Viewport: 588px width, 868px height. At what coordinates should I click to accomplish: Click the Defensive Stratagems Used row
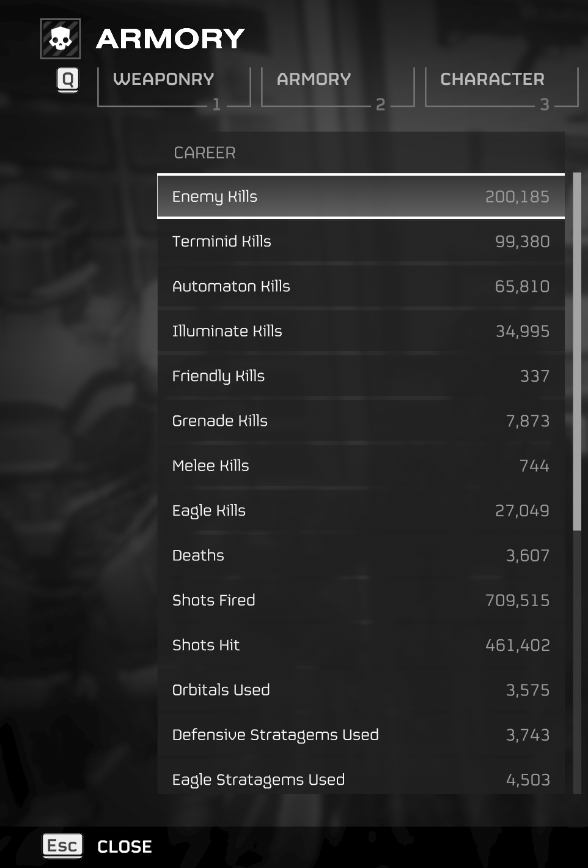361,735
